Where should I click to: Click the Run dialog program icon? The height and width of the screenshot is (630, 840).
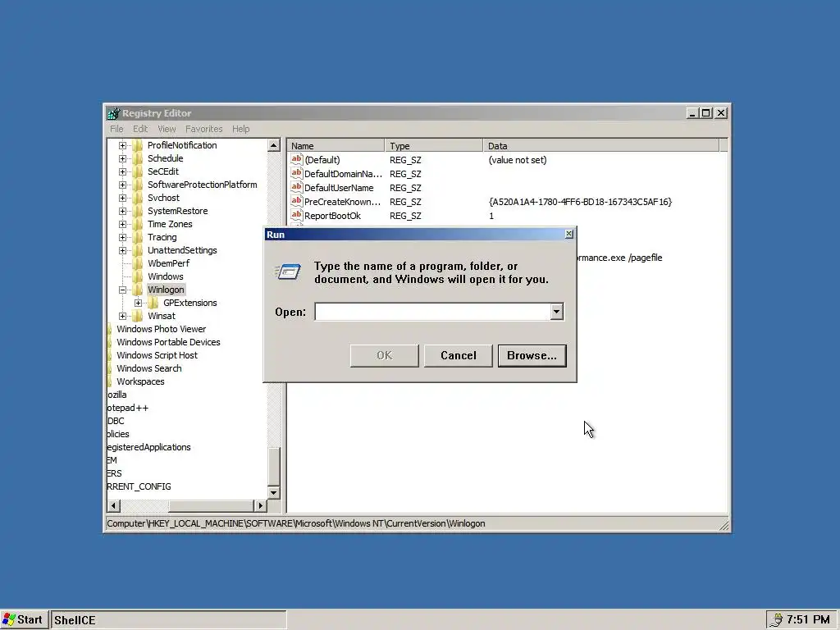pos(288,272)
